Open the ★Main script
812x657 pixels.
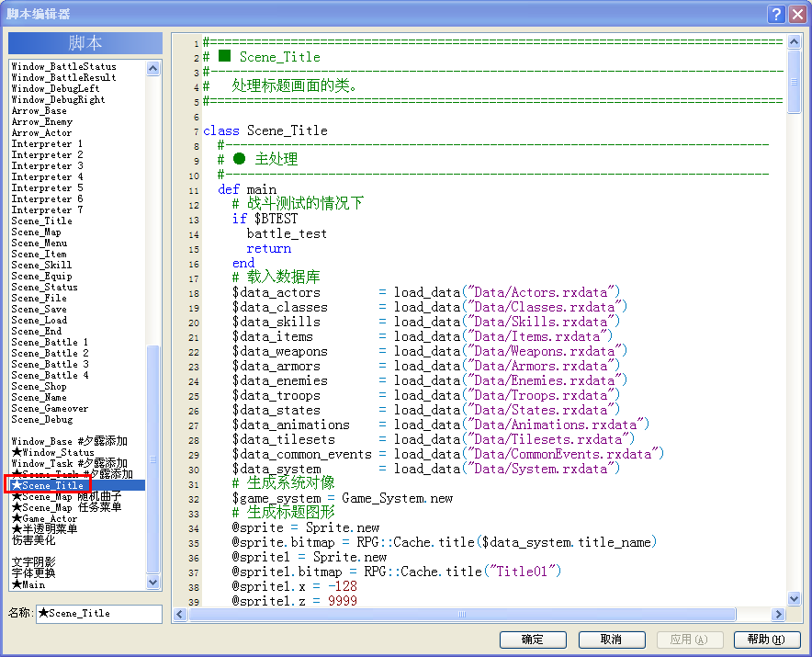(x=28, y=584)
